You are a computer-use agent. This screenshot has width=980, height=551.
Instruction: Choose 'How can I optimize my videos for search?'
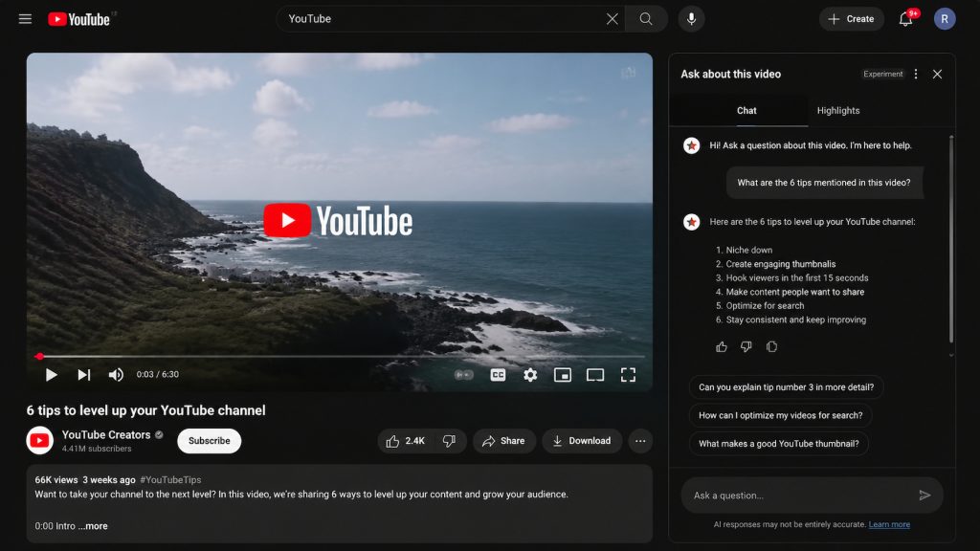[781, 415]
